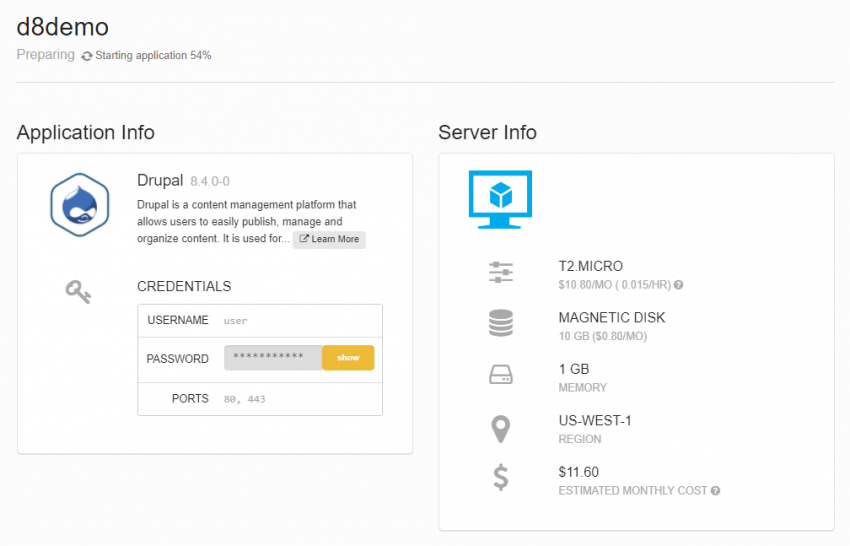This screenshot has height=546, width=850.
Task: Select the username value 'user'
Action: click(x=235, y=321)
